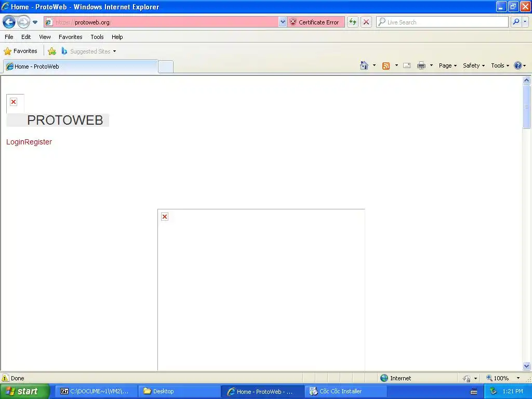Click the Help question mark icon
Image resolution: width=532 pixels, height=399 pixels.
518,65
